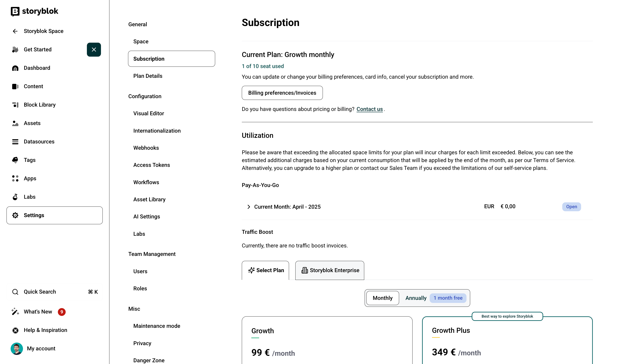Open Workflows settings

[x=146, y=182]
